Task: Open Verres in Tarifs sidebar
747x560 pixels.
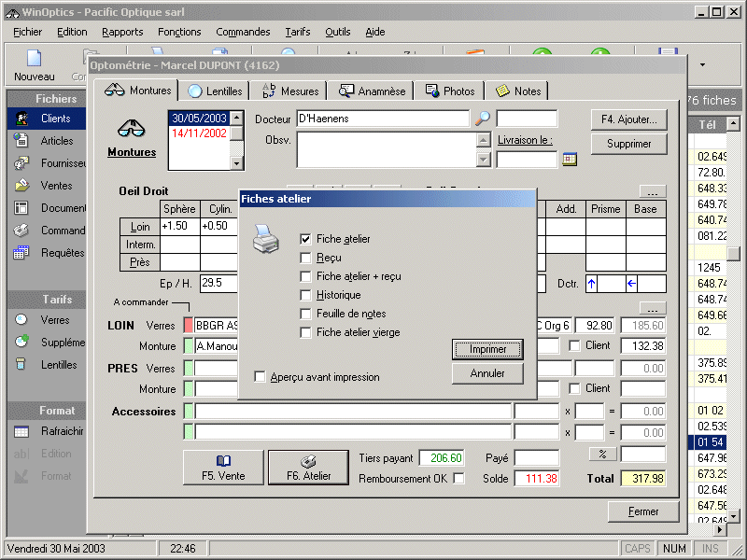Action: 21,320
